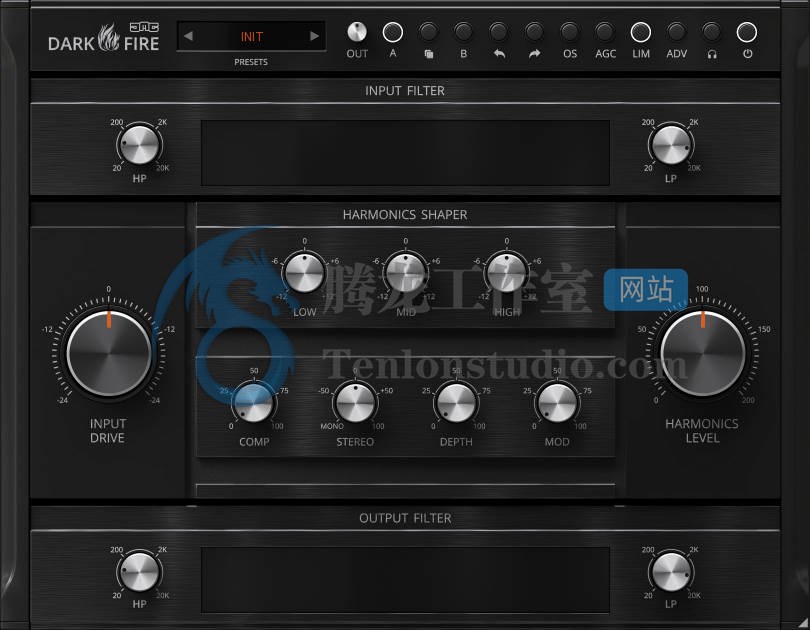Click the undo arrow button

click(x=499, y=33)
